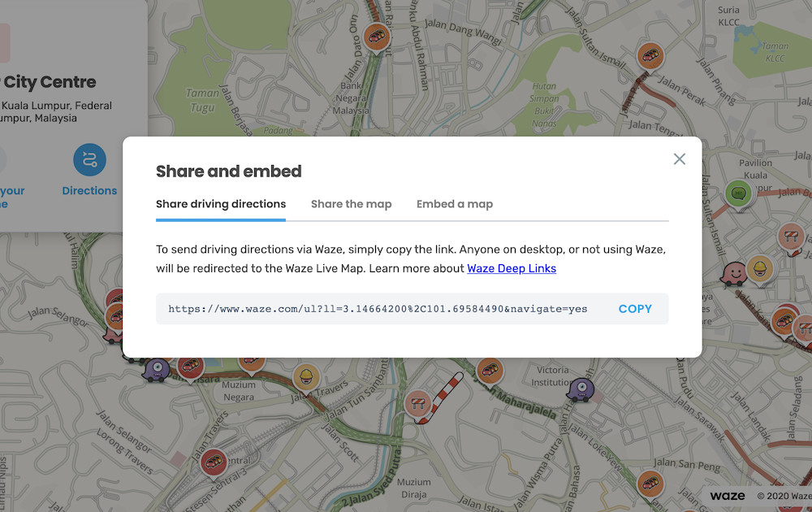Screen dimensions: 812x512
Task: Click the road closure barrier pin near Jalan Scott
Action: point(417,402)
